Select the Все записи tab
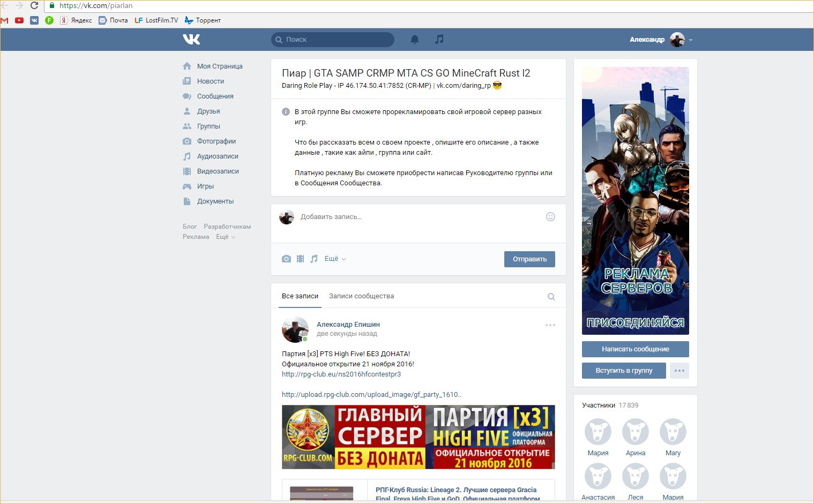The width and height of the screenshot is (814, 504). click(x=300, y=296)
